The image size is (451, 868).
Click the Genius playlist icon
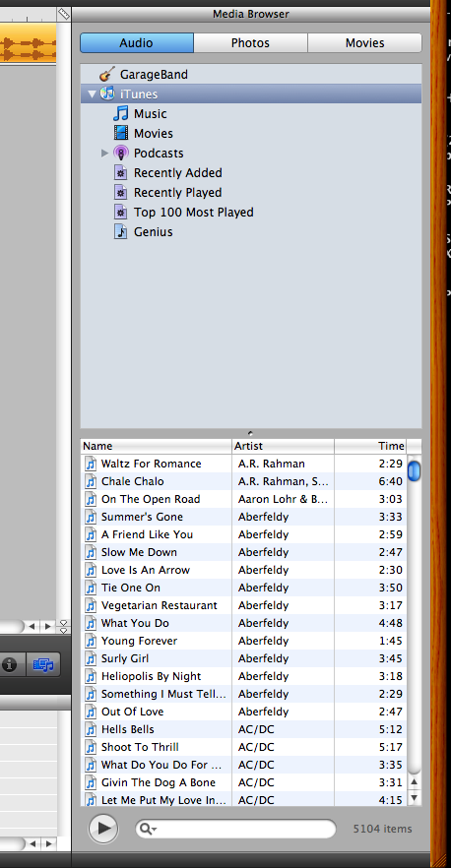(x=121, y=232)
